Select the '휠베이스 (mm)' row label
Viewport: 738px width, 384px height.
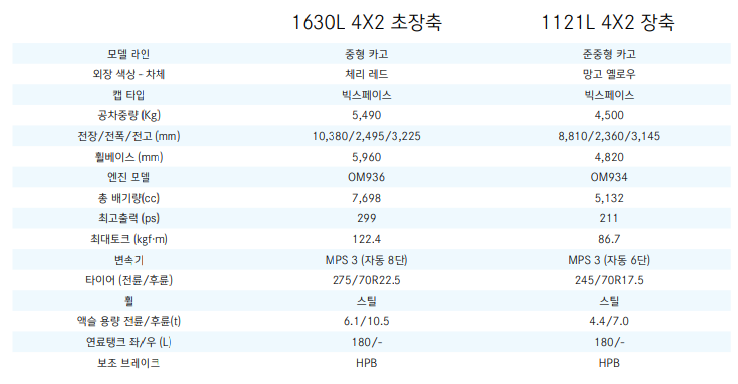point(128,157)
